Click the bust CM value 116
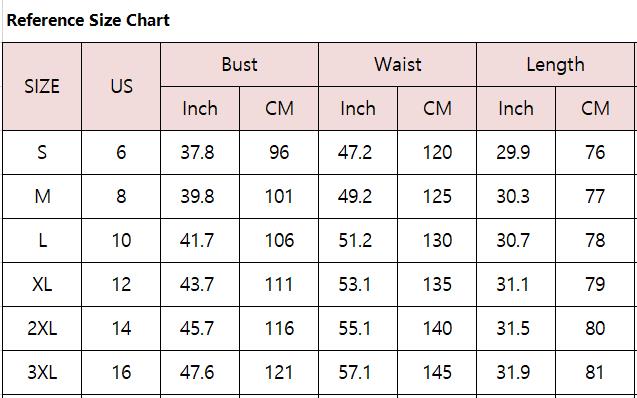Screen dimensions: 637x398 pyautogui.click(x=279, y=328)
